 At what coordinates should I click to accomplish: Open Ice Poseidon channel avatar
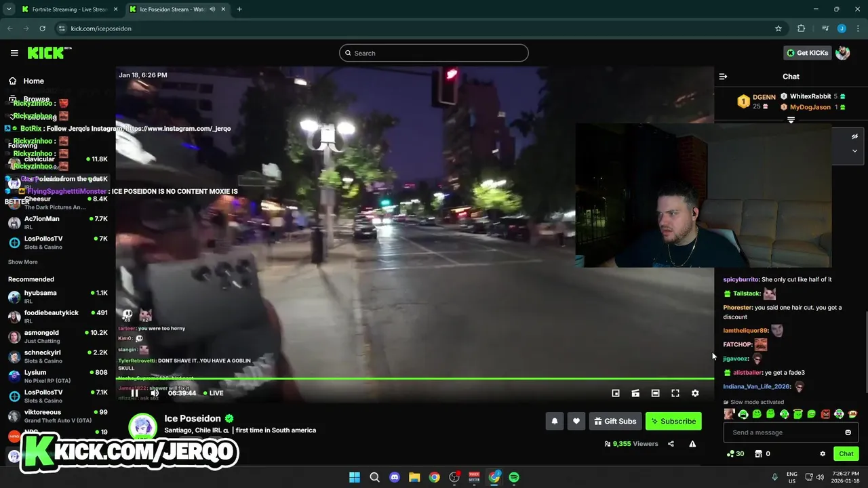click(143, 427)
